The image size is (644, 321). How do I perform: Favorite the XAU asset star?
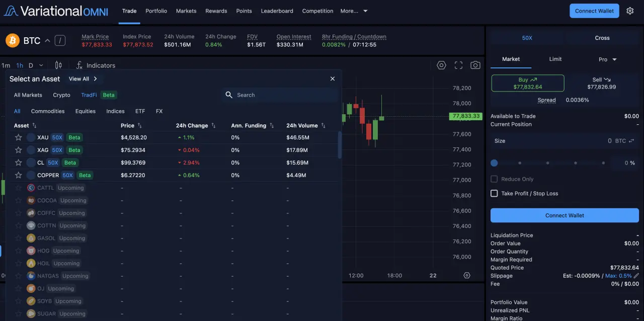pos(19,137)
